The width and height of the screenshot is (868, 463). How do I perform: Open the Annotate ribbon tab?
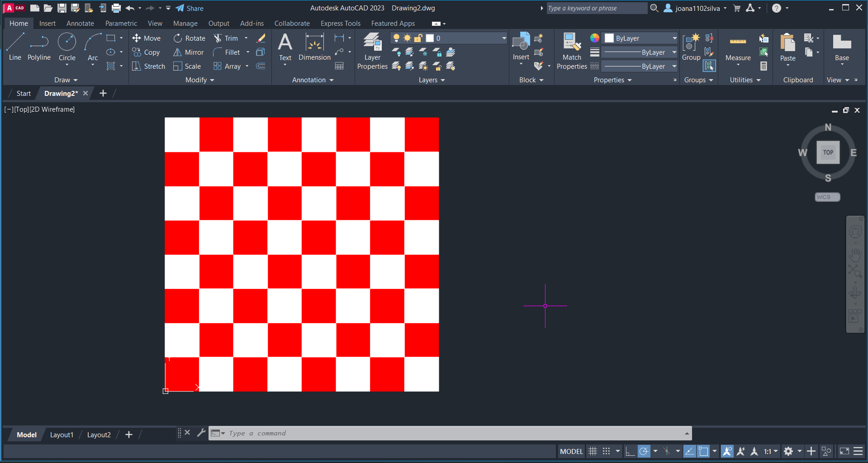click(x=80, y=24)
